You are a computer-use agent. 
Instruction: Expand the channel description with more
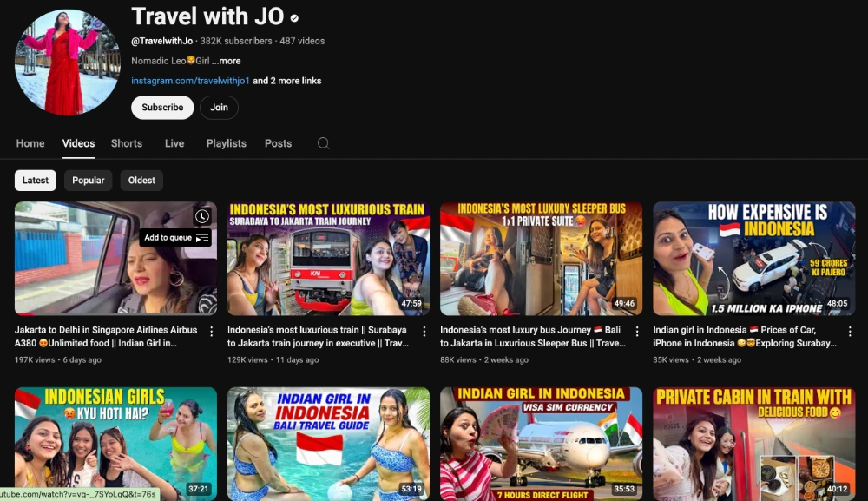pos(227,61)
